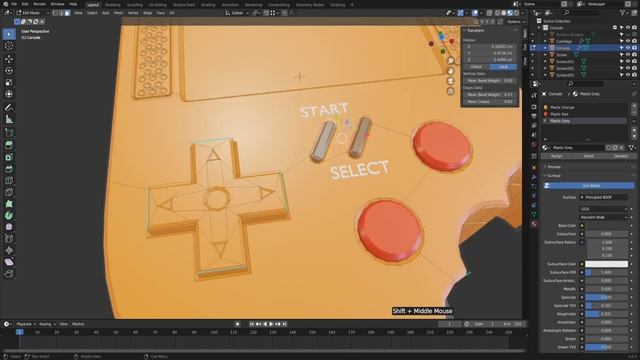Open the Render menu
The image size is (640, 360).
39,4
